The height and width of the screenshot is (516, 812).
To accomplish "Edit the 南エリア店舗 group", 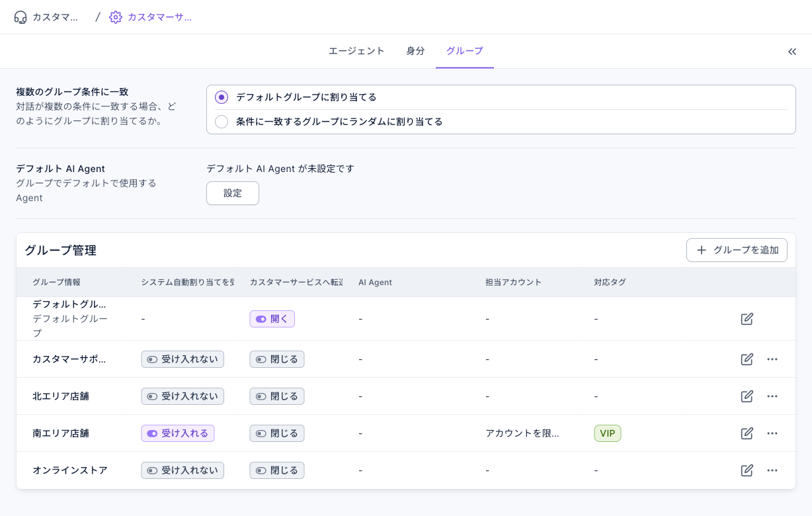I will [x=747, y=433].
